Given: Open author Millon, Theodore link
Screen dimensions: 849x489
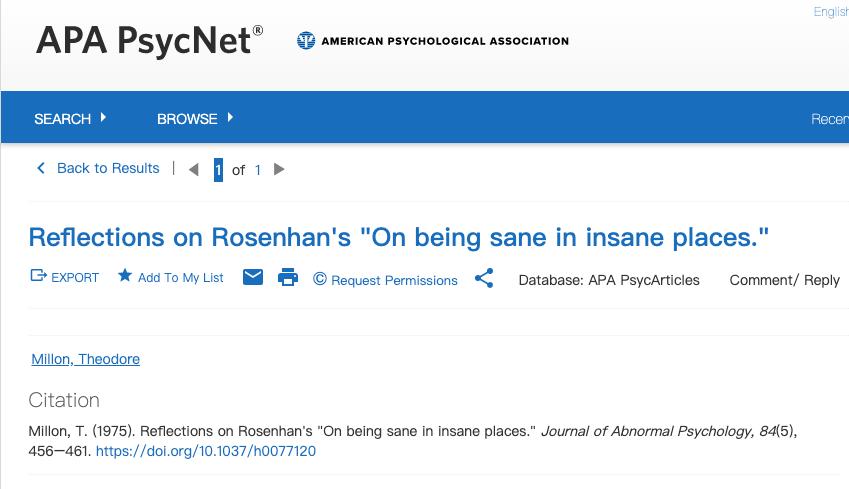Looking at the screenshot, I should pyautogui.click(x=86, y=359).
